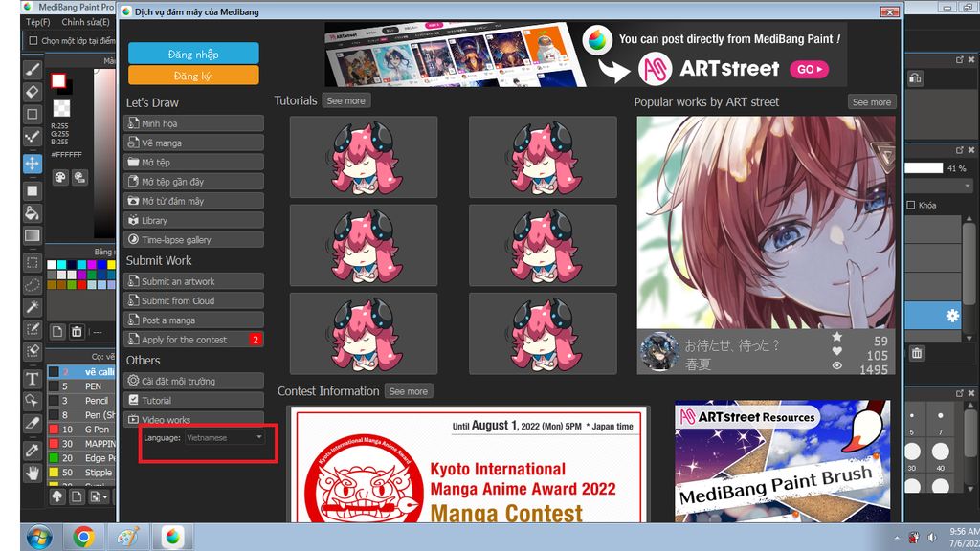Open Cài đặt môi trường settings

click(x=193, y=381)
